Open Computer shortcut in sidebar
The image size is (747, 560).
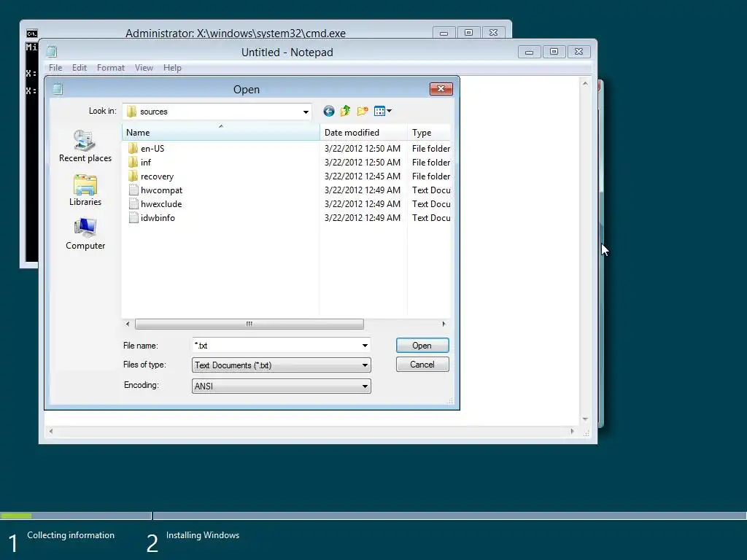pos(85,234)
